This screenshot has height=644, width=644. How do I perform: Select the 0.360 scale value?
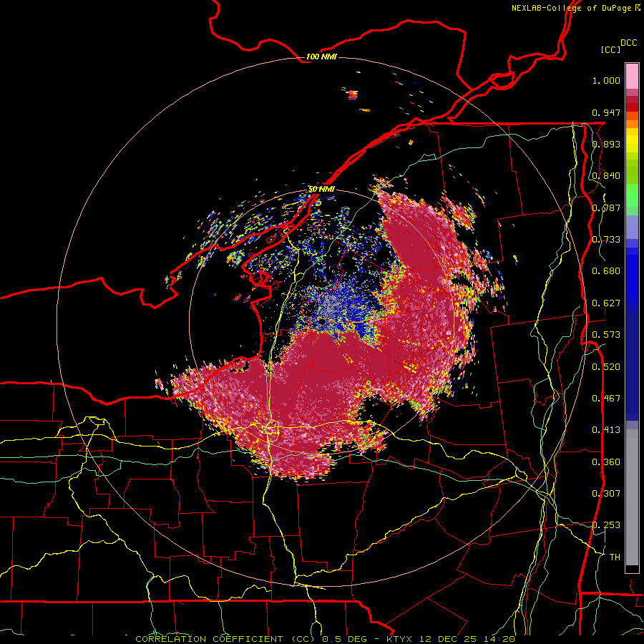606,462
